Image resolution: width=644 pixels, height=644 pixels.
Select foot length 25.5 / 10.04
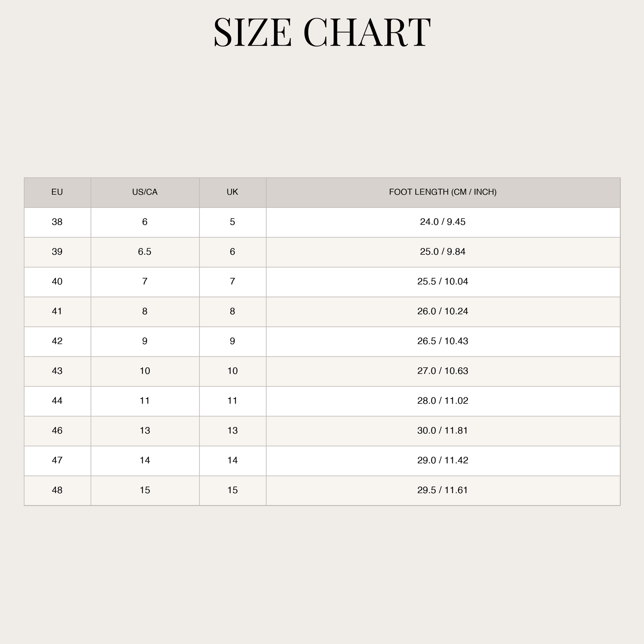pos(443,282)
